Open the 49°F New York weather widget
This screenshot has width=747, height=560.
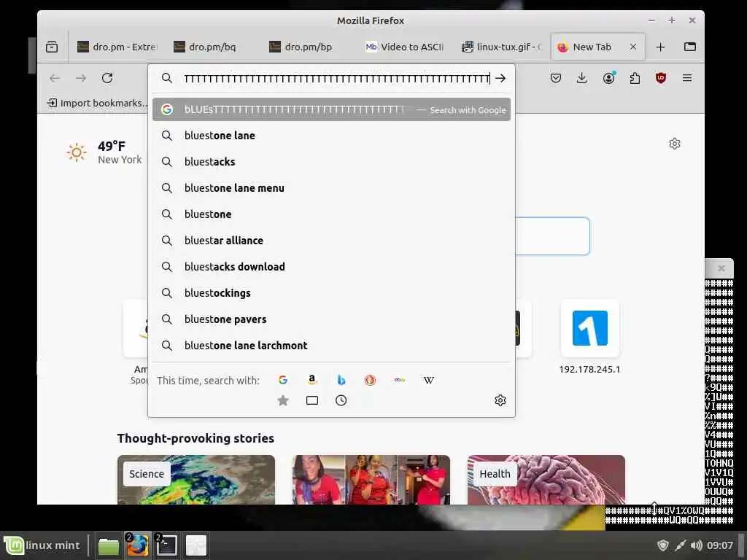pos(104,152)
